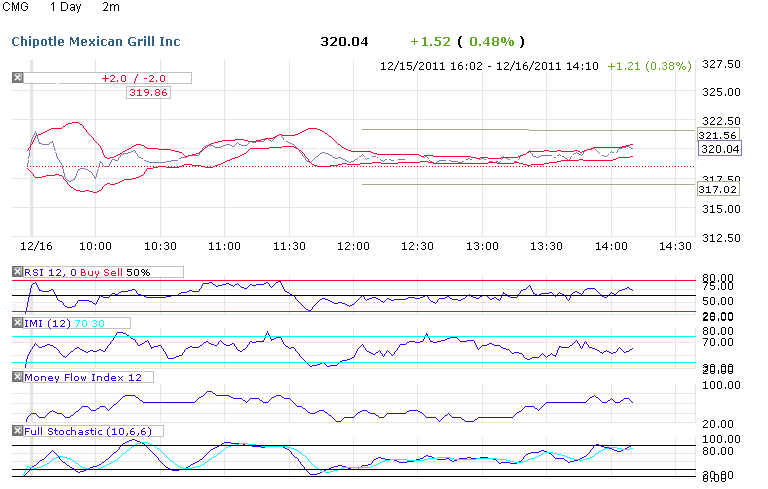Click the 70.00 IMI axis label
The height and width of the screenshot is (489, 768).
(x=718, y=342)
